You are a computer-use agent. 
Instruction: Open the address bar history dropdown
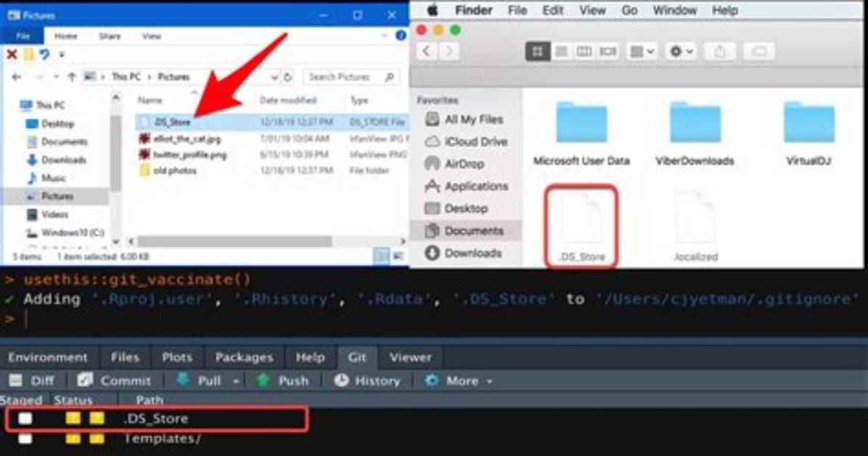pyautogui.click(x=274, y=78)
